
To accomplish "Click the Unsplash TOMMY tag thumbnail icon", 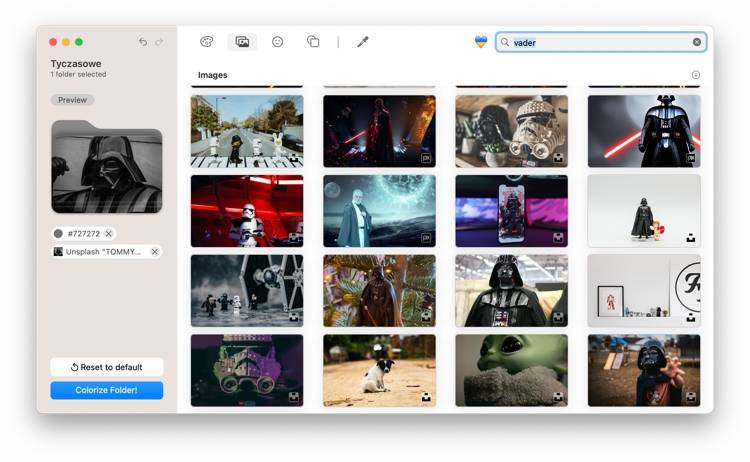I will coord(58,252).
